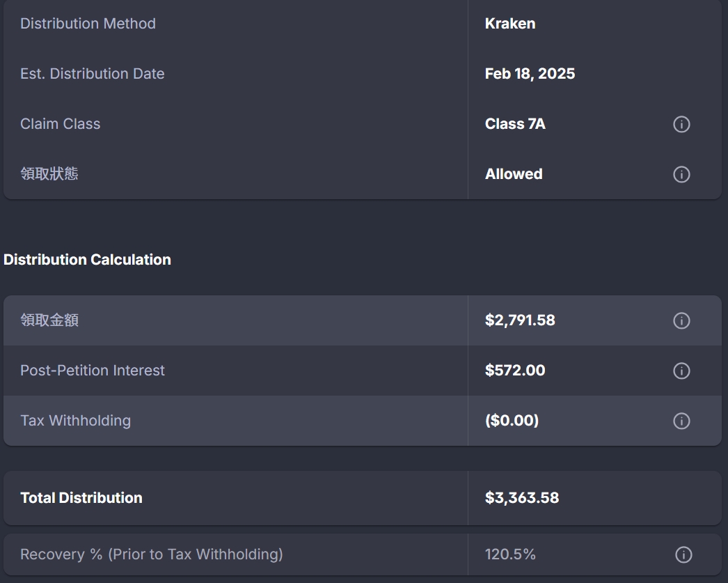The width and height of the screenshot is (728, 583).
Task: Click the Allowed status value
Action: click(x=514, y=174)
